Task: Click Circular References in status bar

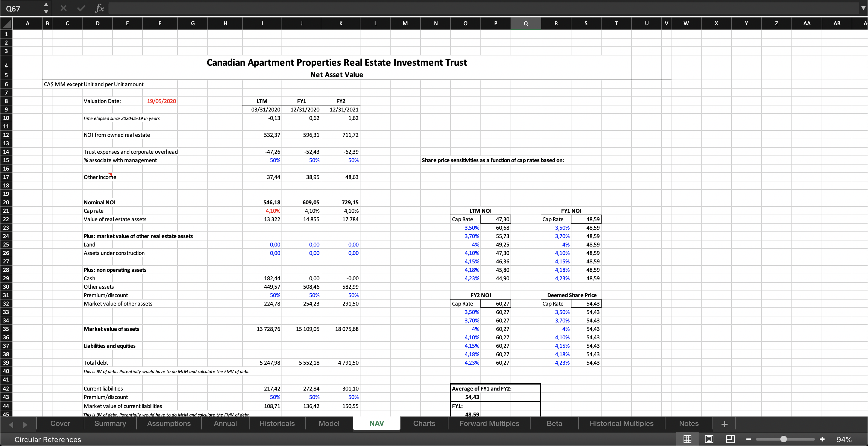Action: point(48,439)
